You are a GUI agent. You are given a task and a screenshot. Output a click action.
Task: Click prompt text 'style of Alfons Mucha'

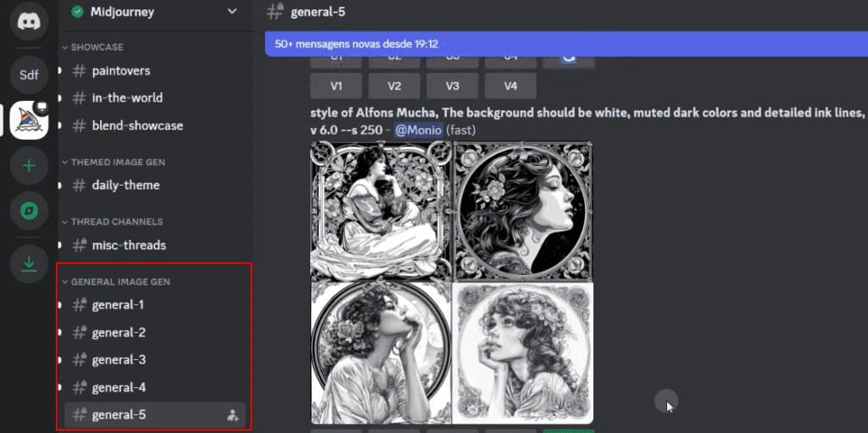click(x=374, y=113)
